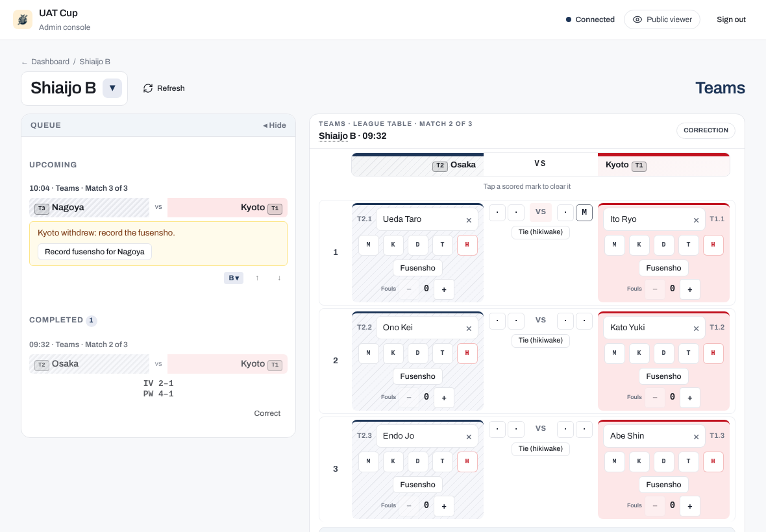Decrease fouls for Abe Shin
Screen dimensions: 766x532
[x=655, y=506]
